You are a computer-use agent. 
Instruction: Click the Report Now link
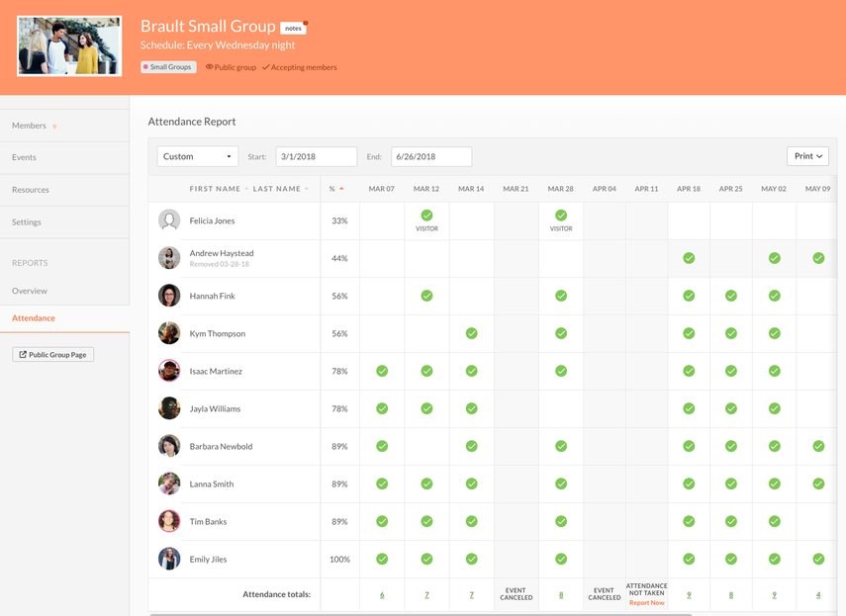click(x=646, y=602)
